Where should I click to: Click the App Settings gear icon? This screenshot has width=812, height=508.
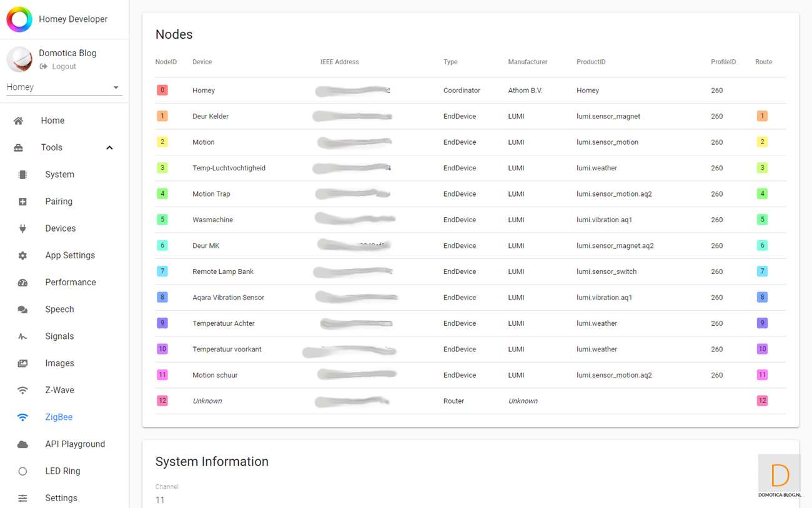(22, 255)
